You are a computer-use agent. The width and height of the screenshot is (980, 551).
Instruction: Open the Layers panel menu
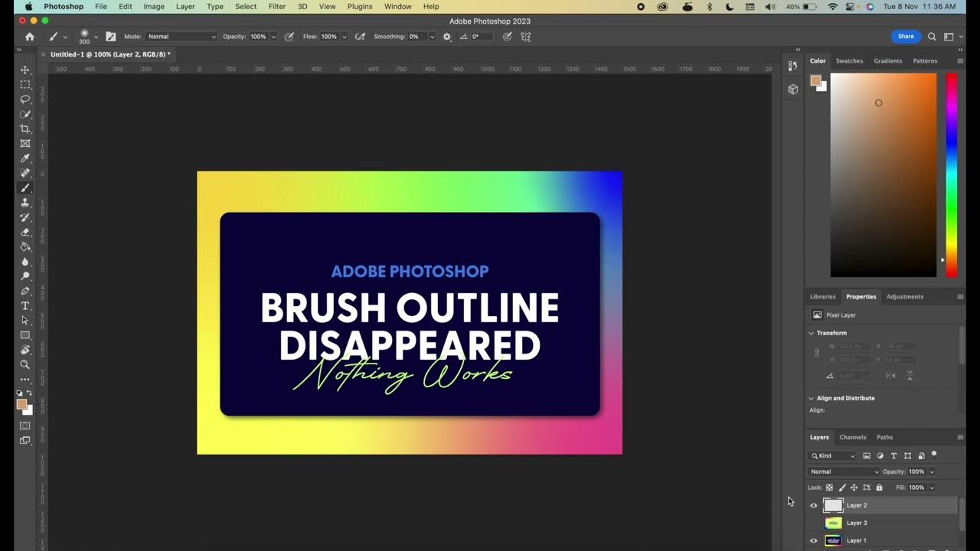tap(960, 437)
